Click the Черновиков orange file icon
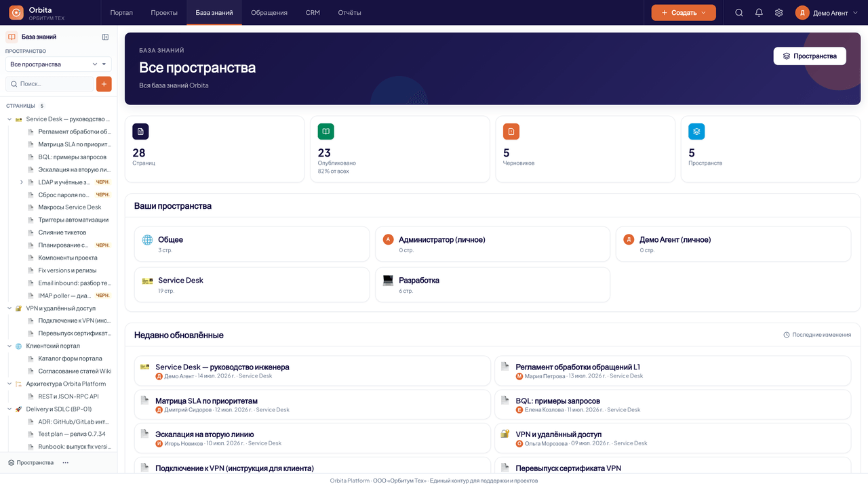Viewport: 868px width, 488px height. click(511, 131)
